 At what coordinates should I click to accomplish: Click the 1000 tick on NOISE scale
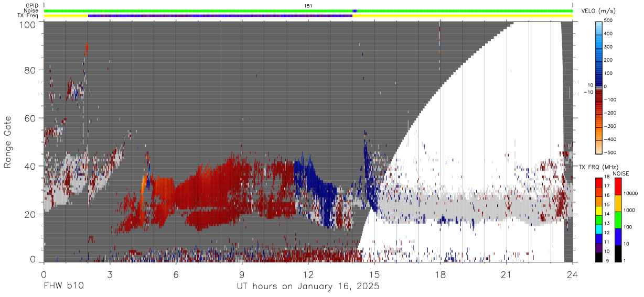click(x=630, y=210)
